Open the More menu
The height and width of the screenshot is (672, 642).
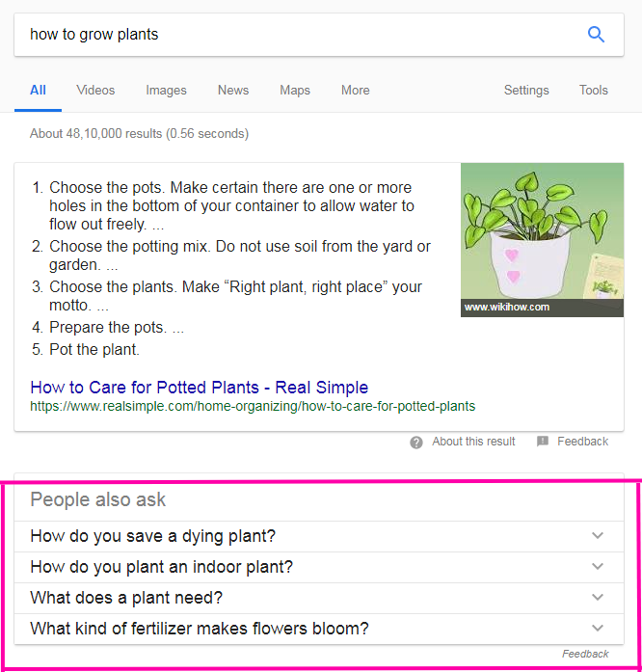click(356, 90)
